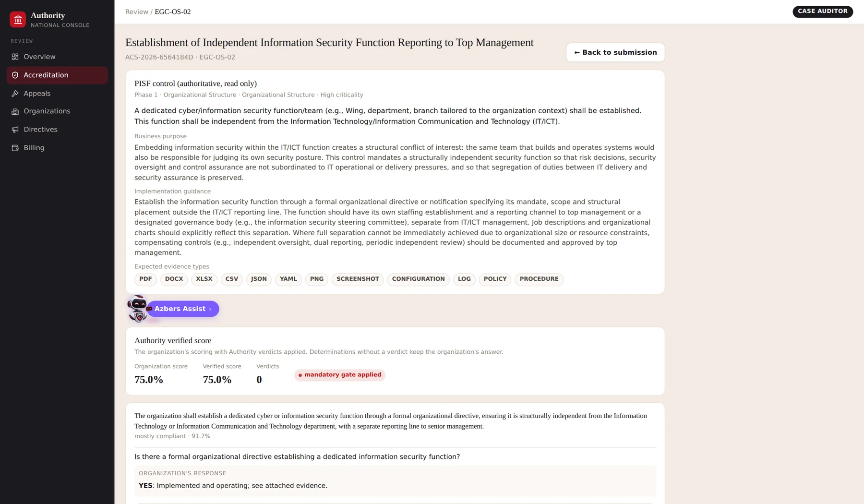Viewport: 864px width, 504px height.
Task: Click the Authority verified score heading
Action: click(x=173, y=340)
